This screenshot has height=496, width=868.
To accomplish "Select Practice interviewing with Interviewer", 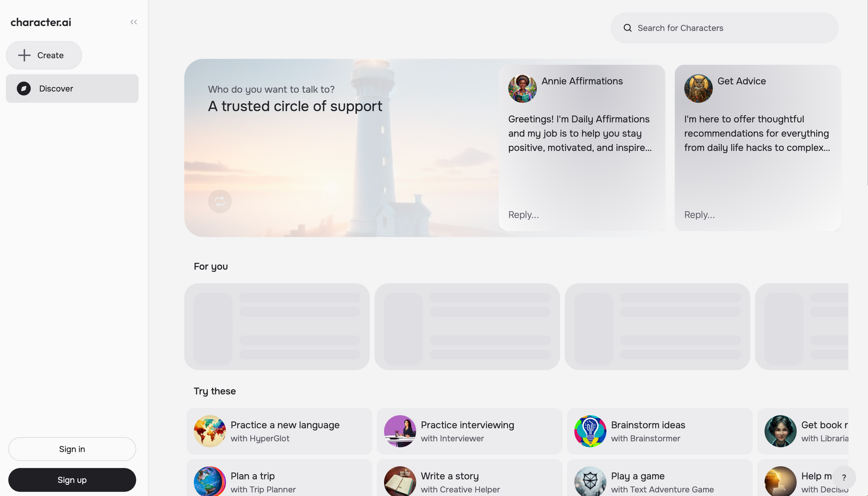I will pos(469,431).
